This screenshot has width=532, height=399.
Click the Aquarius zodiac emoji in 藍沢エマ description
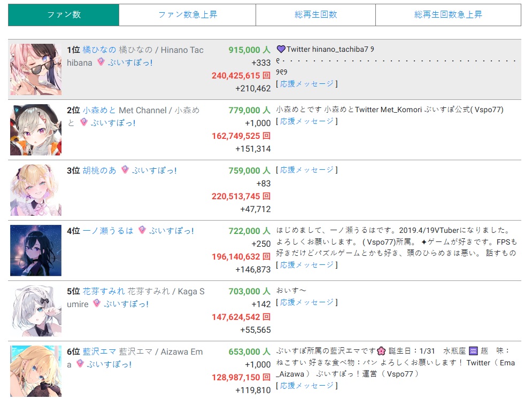point(473,351)
